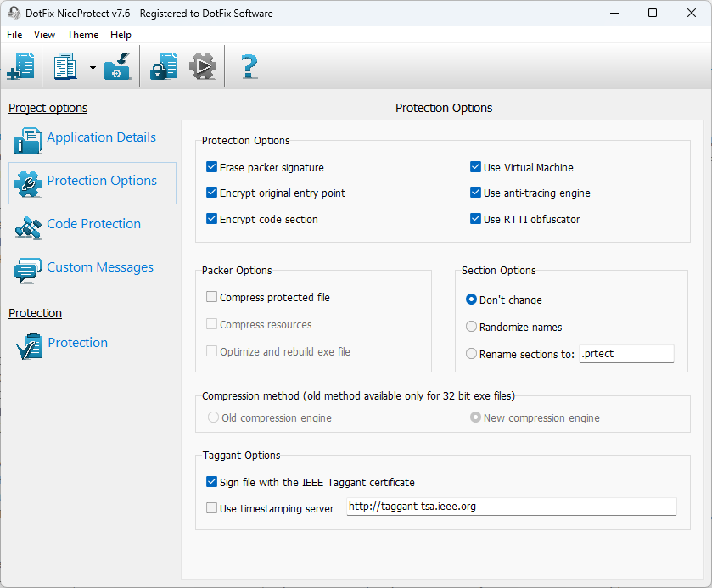The width and height of the screenshot is (712, 588).
Task: Click the save project folder icon
Action: point(118,66)
